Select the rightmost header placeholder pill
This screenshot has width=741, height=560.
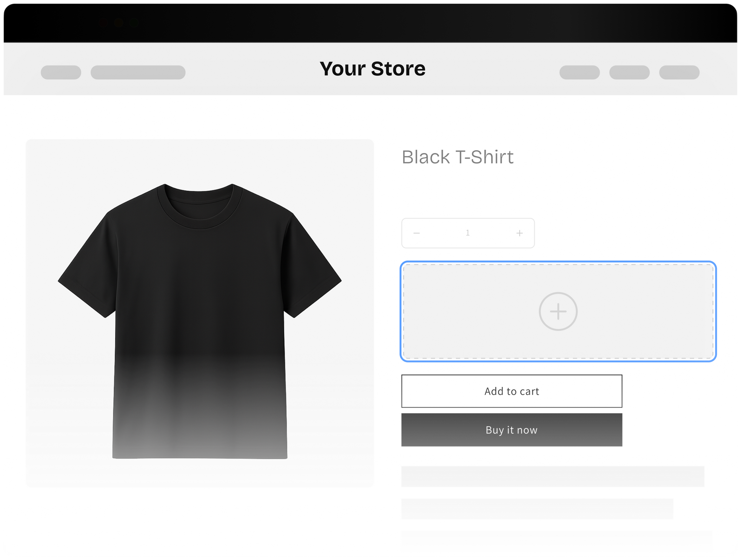[x=679, y=72]
